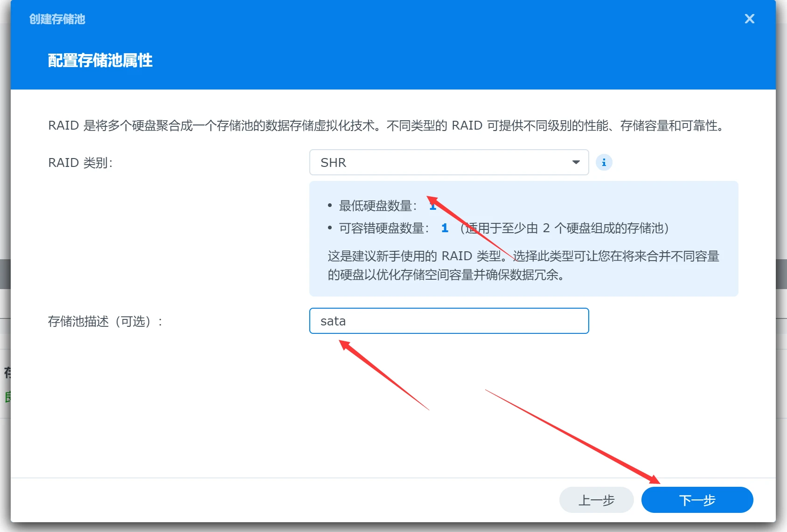This screenshot has height=532, width=787.
Task: Click the 配置存储池属性 heading
Action: (100, 60)
